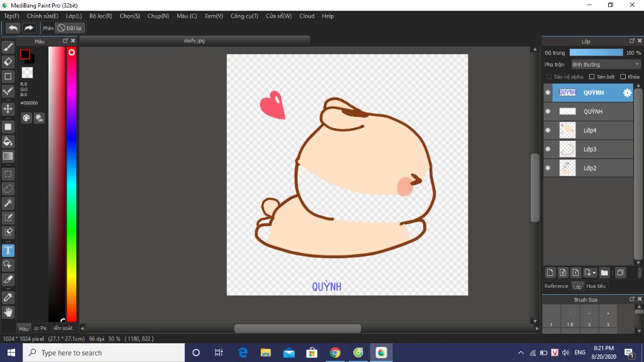Add a new color layer
The image size is (644, 362).
click(550, 273)
